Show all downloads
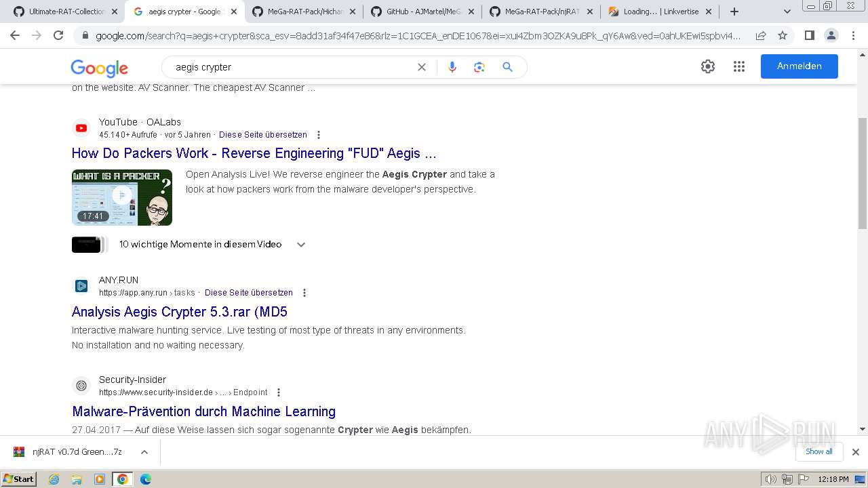Image resolution: width=868 pixels, height=488 pixels. (x=819, y=451)
